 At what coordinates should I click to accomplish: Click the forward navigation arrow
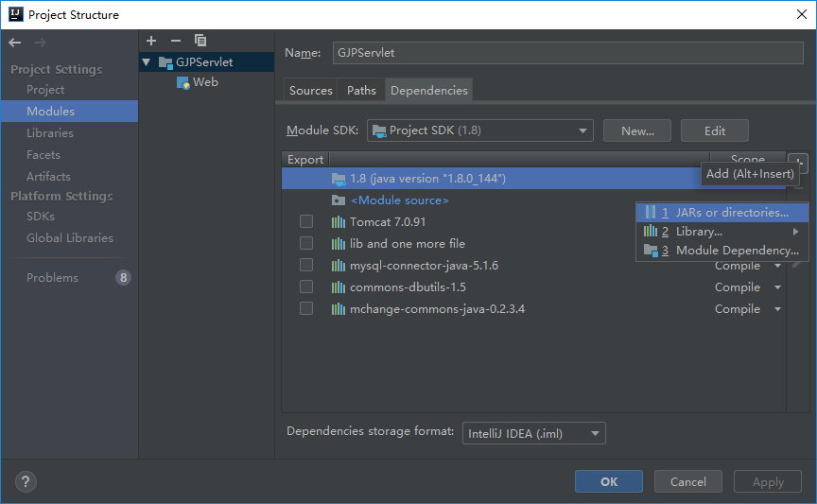click(40, 43)
